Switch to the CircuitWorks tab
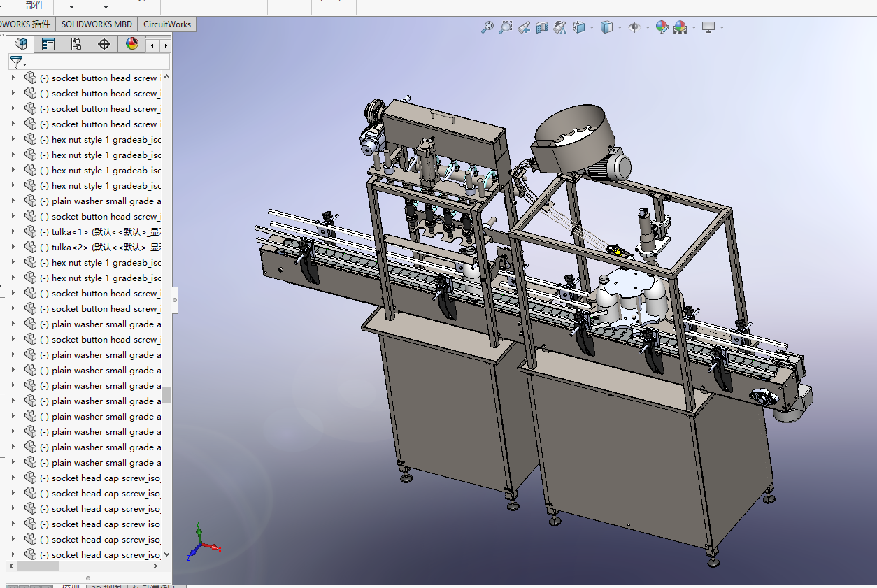Screen dimensions: 877x588 (x=166, y=24)
